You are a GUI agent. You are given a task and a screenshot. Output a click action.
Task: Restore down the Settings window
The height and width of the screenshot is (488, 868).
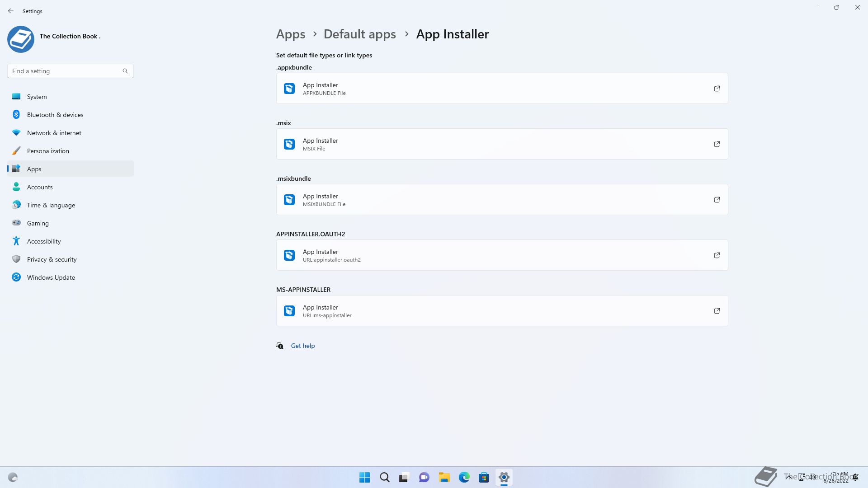coord(837,7)
